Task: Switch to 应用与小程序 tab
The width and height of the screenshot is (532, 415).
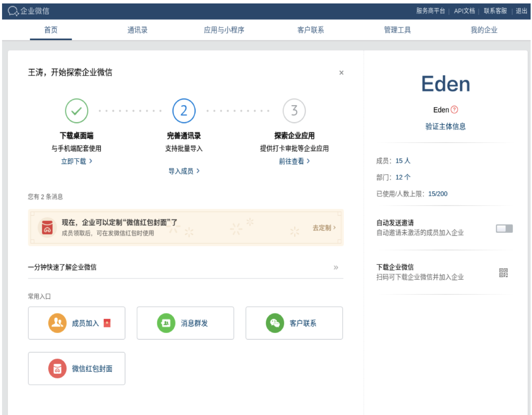Action: [224, 30]
